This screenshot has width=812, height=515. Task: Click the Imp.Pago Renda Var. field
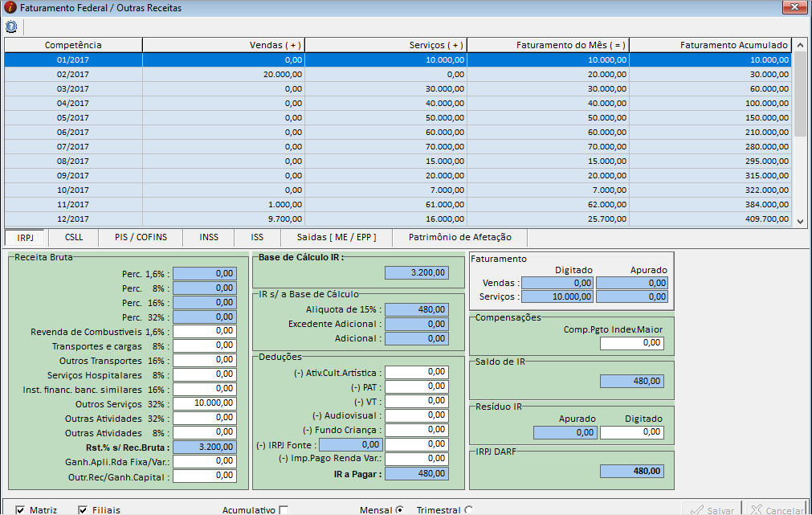point(417,459)
